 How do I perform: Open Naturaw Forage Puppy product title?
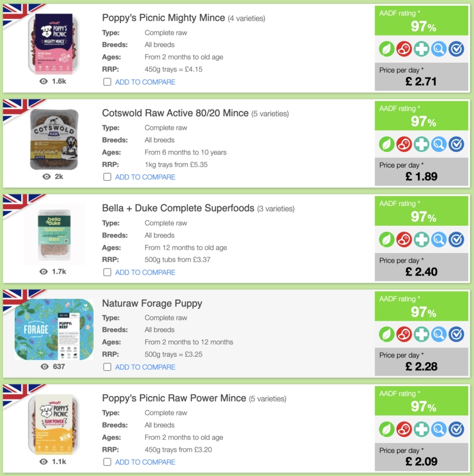[x=152, y=304]
